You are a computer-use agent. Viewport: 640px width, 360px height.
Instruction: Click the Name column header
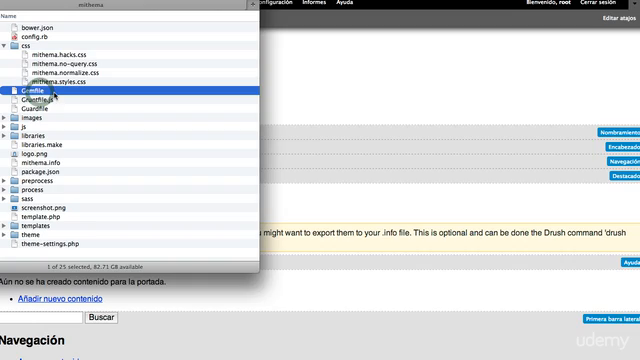(9, 16)
